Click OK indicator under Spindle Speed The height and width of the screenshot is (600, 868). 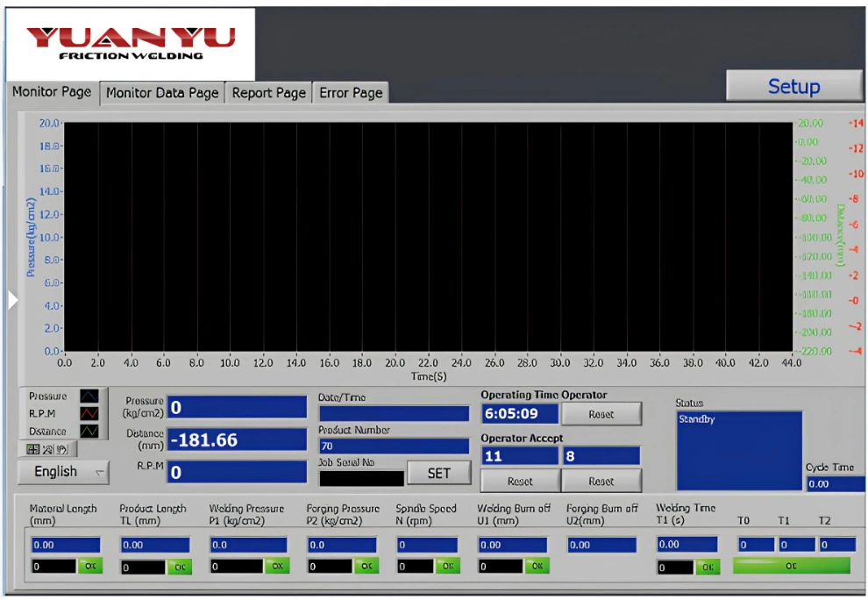click(x=447, y=567)
